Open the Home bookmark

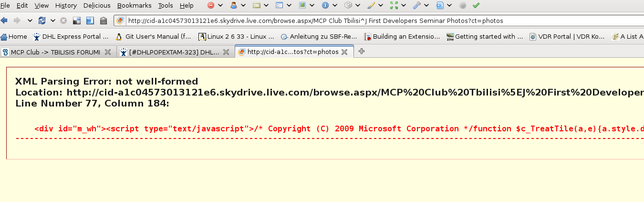[x=14, y=36]
